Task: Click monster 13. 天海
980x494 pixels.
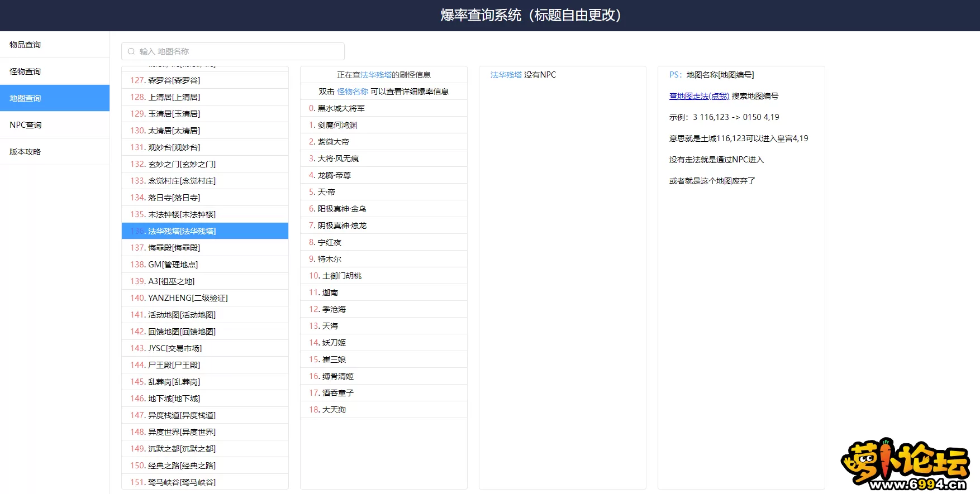Action: click(384, 326)
